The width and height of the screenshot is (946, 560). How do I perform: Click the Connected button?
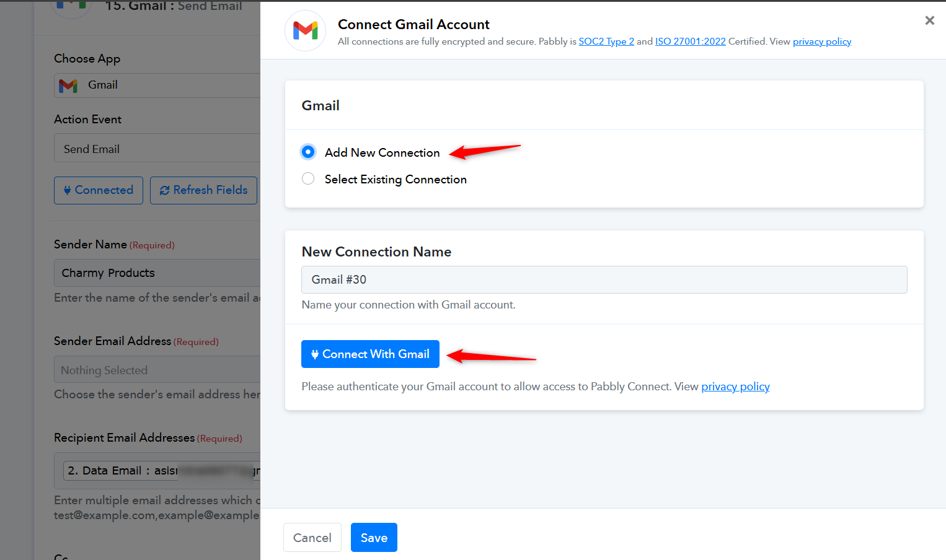coord(99,190)
